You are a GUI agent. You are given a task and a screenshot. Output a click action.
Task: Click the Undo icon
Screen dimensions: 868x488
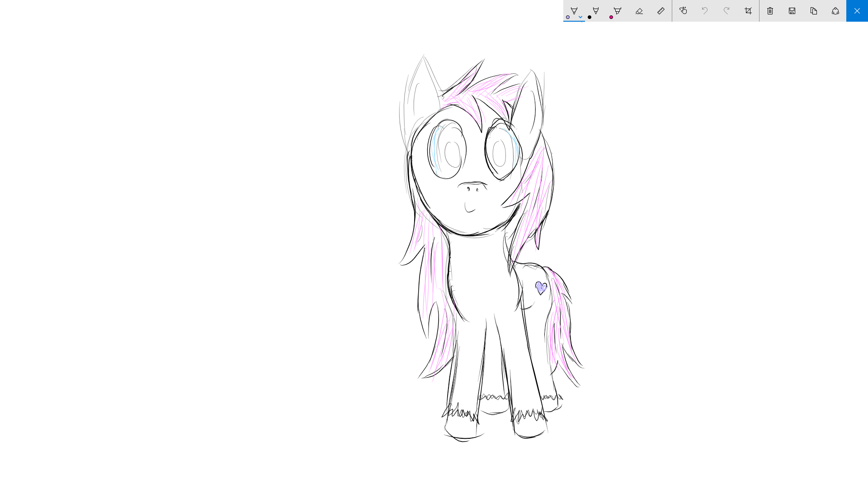click(x=704, y=11)
